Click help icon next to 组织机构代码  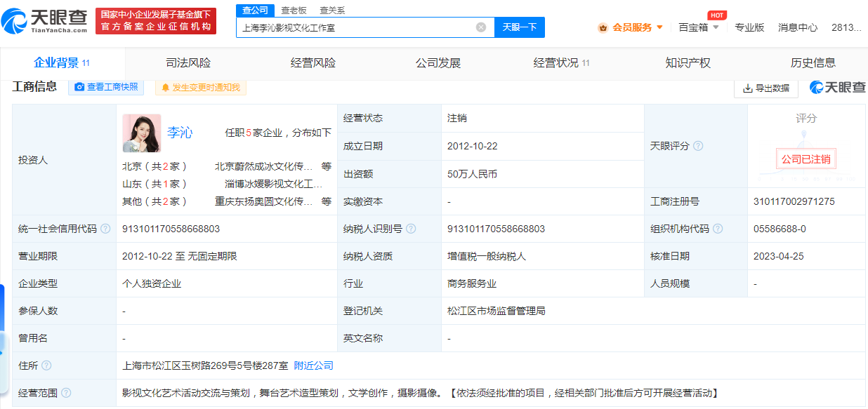click(718, 229)
